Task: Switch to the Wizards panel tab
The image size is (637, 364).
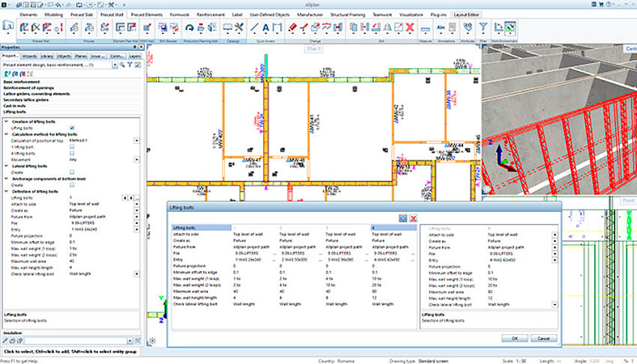Action: coord(30,55)
